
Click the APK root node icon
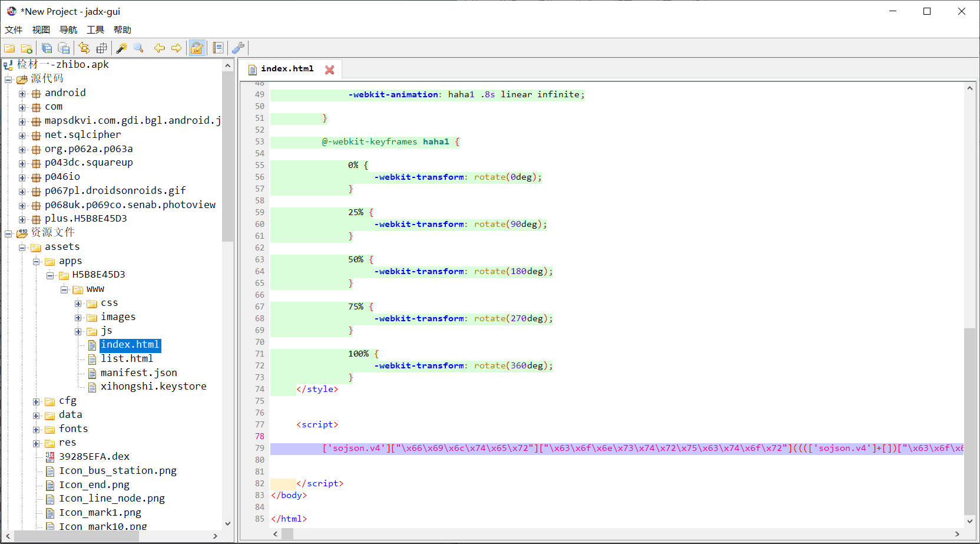[8, 65]
